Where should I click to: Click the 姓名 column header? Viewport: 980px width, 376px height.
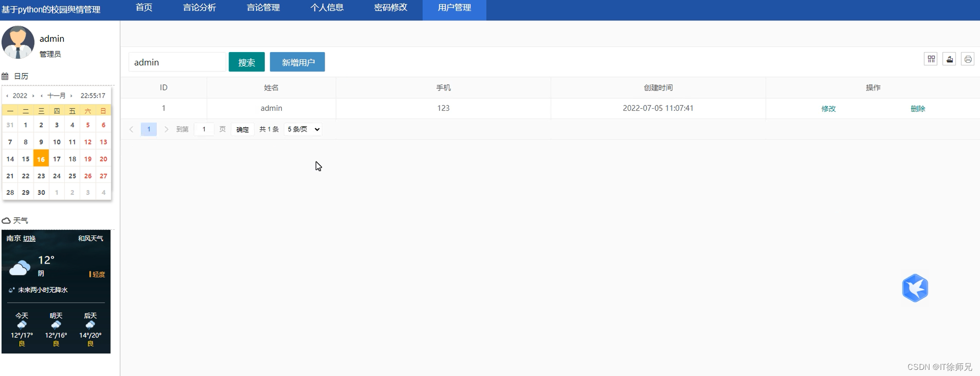click(x=271, y=88)
